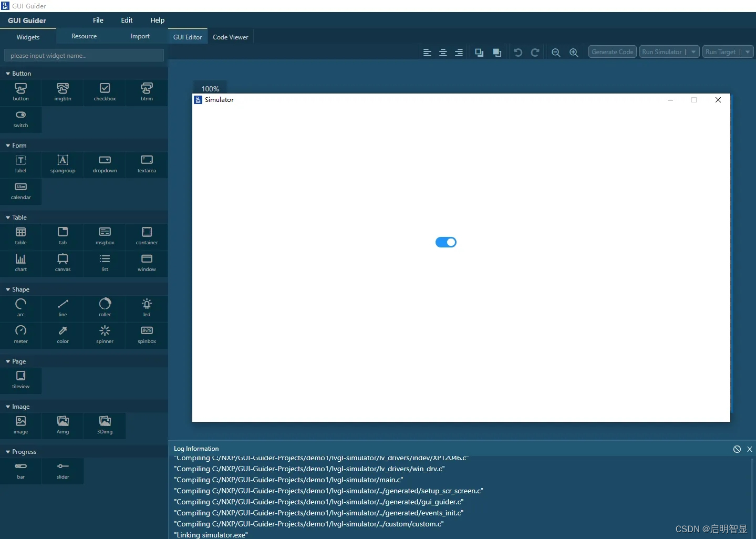Collapse the Shape widget group
Image resolution: width=756 pixels, height=539 pixels.
pos(8,289)
